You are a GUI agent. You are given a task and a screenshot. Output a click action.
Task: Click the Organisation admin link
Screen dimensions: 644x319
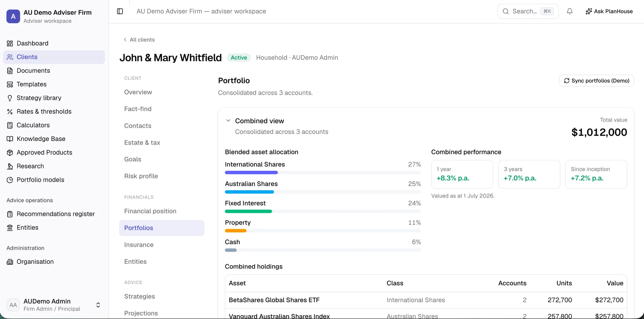(54, 262)
